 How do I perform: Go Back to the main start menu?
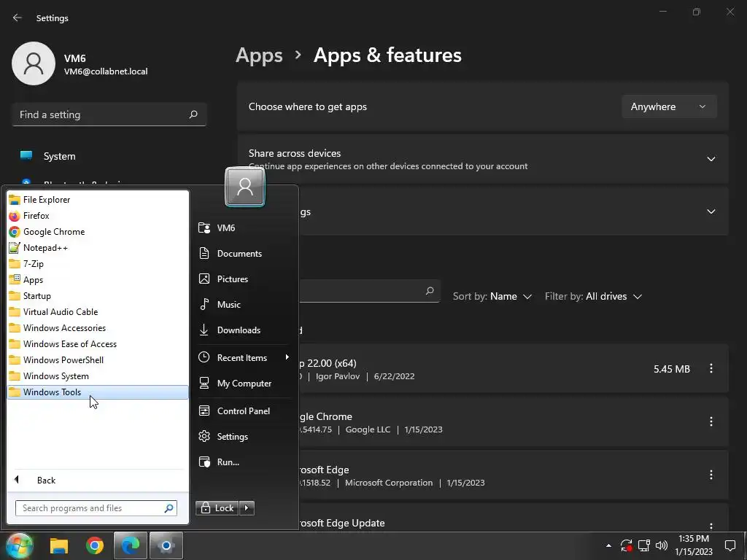98,480
